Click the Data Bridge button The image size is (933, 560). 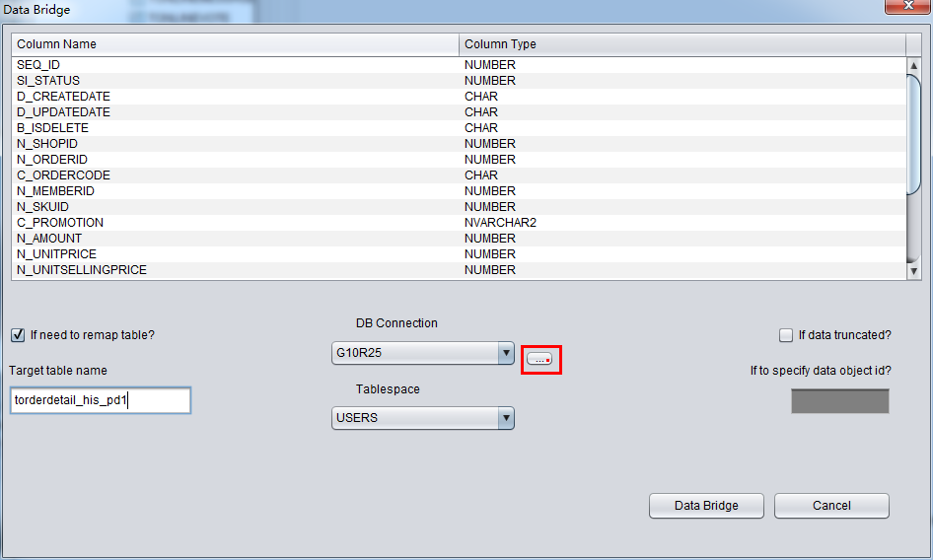click(705, 506)
